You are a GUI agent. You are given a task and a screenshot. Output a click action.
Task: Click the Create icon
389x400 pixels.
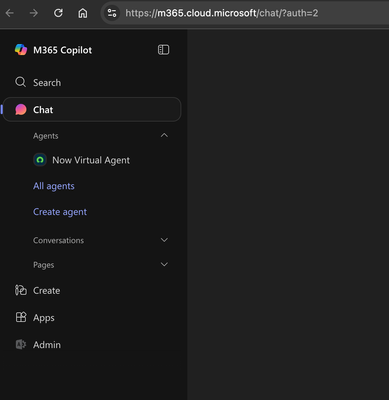tap(21, 290)
